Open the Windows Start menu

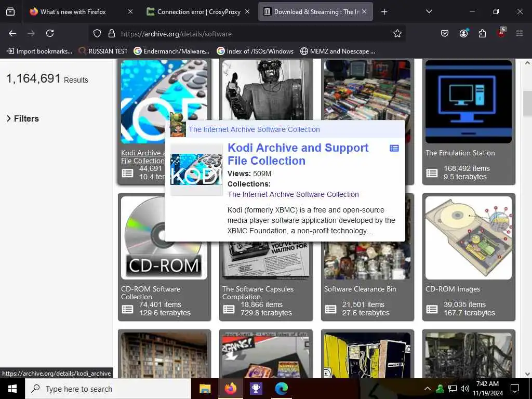point(12,389)
